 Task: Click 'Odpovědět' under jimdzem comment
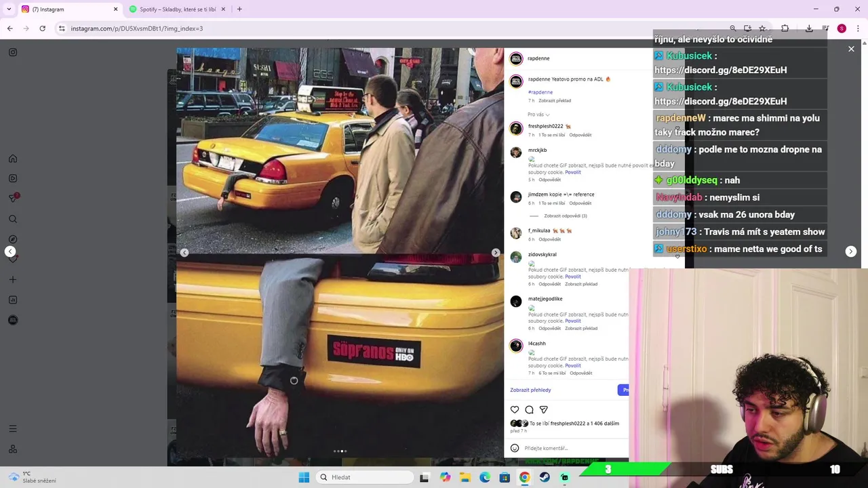coord(580,203)
